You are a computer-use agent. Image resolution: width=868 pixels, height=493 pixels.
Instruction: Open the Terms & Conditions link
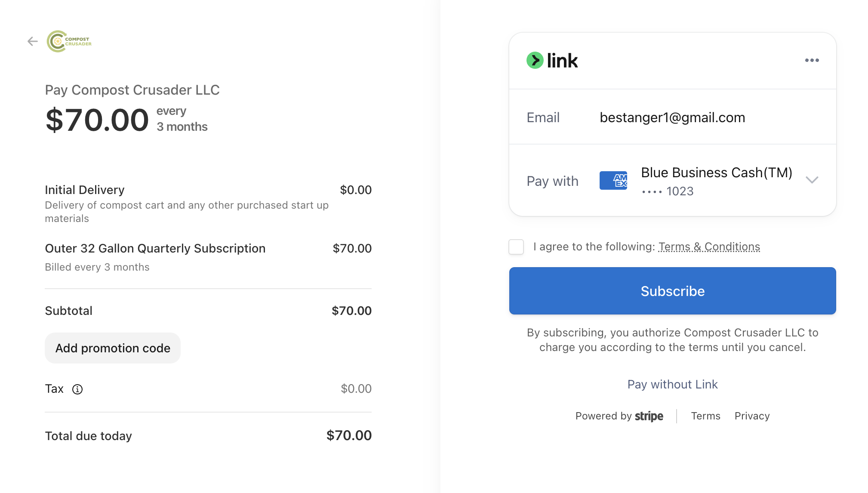[x=709, y=246]
